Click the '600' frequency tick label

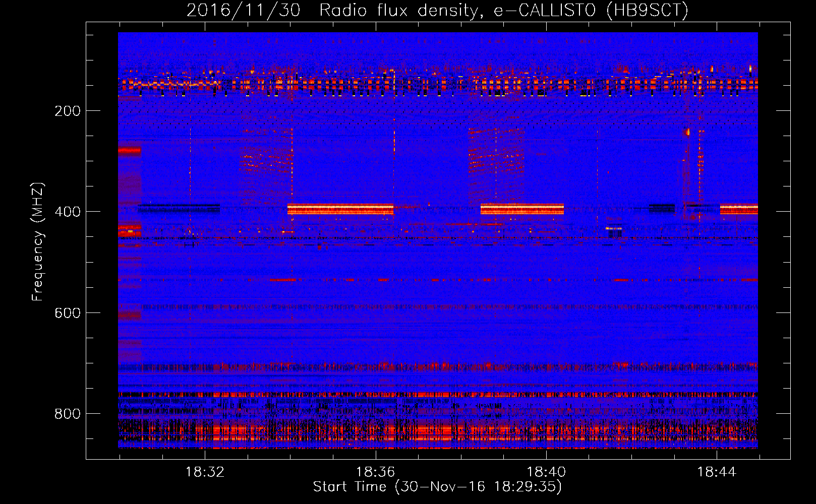pyautogui.click(x=68, y=313)
